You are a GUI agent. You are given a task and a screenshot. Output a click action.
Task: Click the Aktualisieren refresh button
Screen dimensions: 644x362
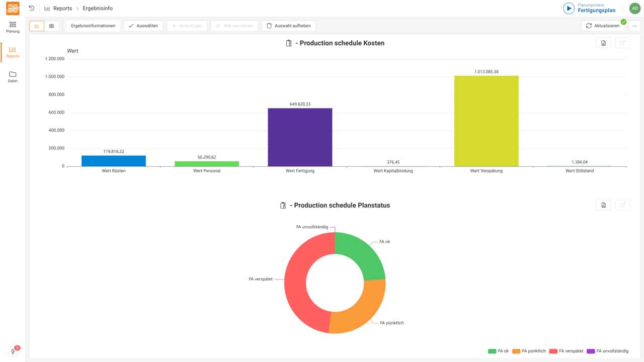tap(603, 26)
